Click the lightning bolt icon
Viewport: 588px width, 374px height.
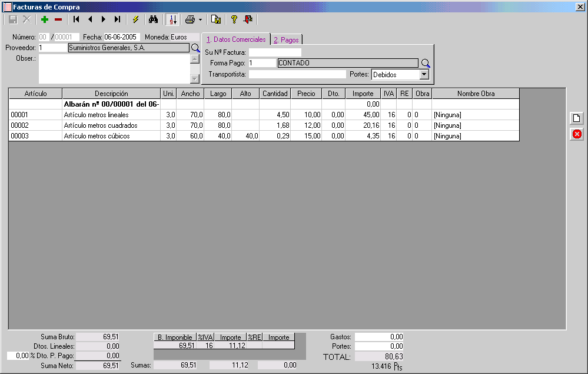135,19
